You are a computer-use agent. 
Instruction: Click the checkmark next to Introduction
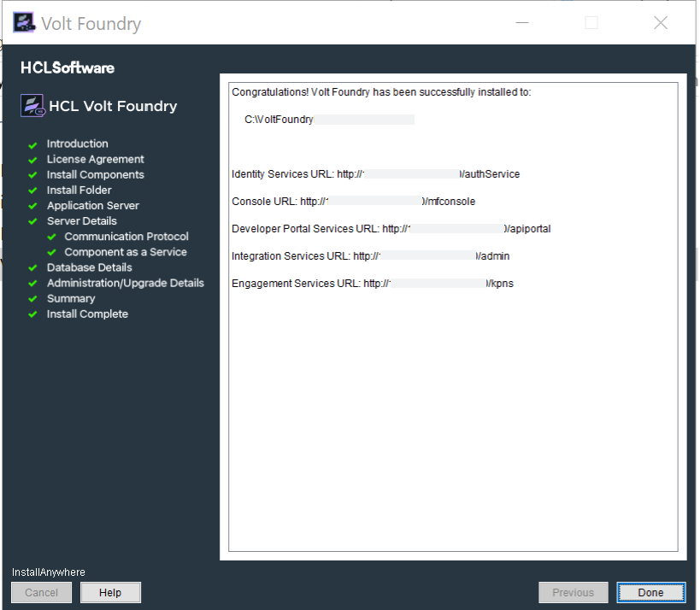pos(32,145)
